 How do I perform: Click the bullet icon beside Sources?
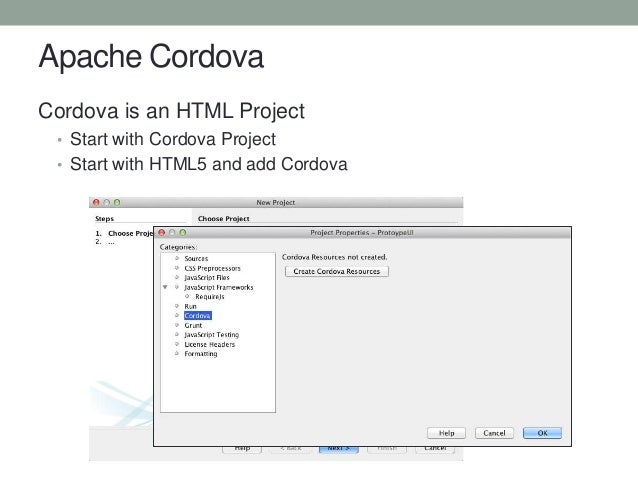177,258
